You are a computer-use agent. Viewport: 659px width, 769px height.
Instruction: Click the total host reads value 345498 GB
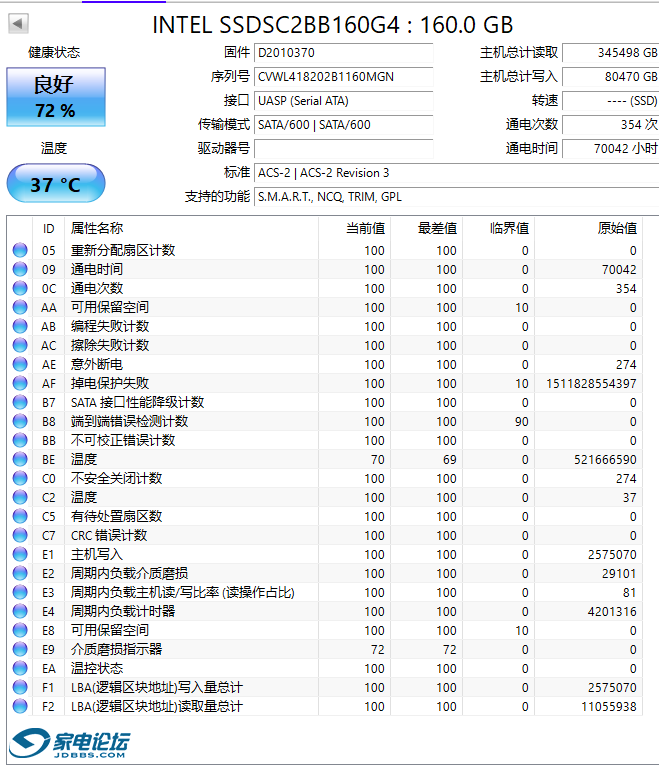[x=610, y=53]
